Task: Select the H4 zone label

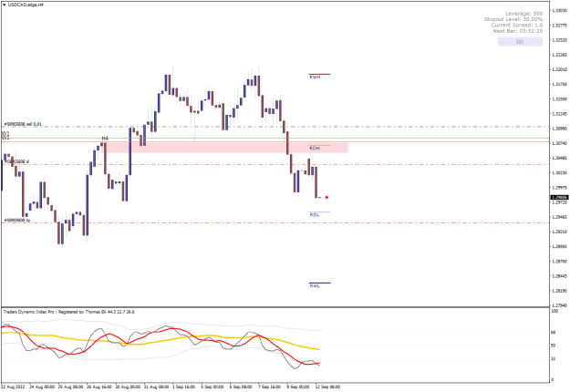Action: [105, 139]
